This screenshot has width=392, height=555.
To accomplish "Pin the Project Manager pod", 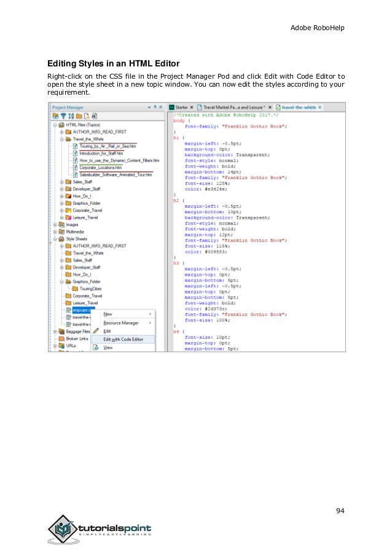I will tap(155, 107).
